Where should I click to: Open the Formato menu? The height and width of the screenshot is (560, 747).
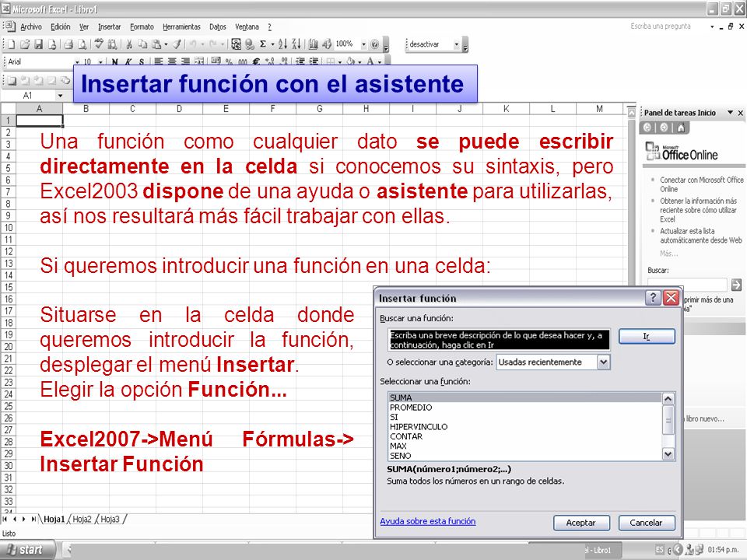tap(142, 26)
